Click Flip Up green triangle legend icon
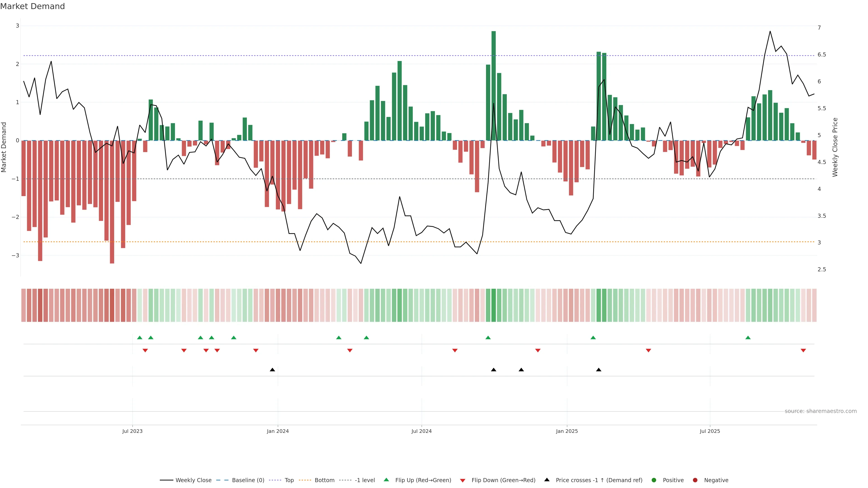This screenshot has height=488, width=868. [x=387, y=480]
